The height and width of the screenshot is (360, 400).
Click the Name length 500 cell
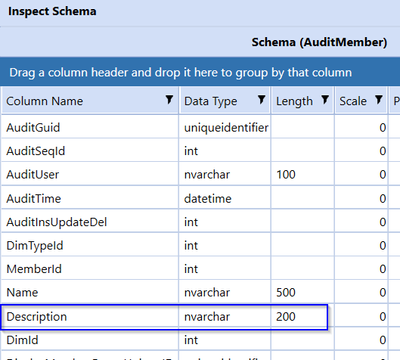302,292
